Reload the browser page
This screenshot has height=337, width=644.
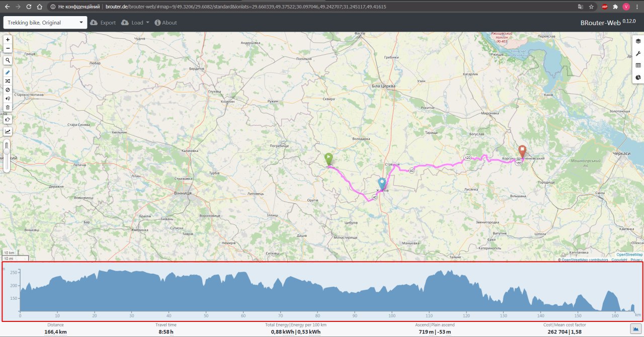[29, 7]
